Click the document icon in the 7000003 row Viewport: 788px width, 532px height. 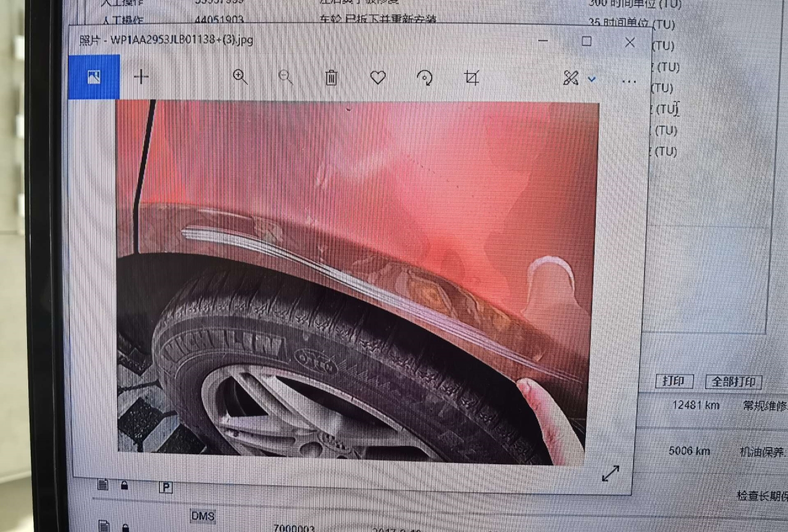click(104, 526)
